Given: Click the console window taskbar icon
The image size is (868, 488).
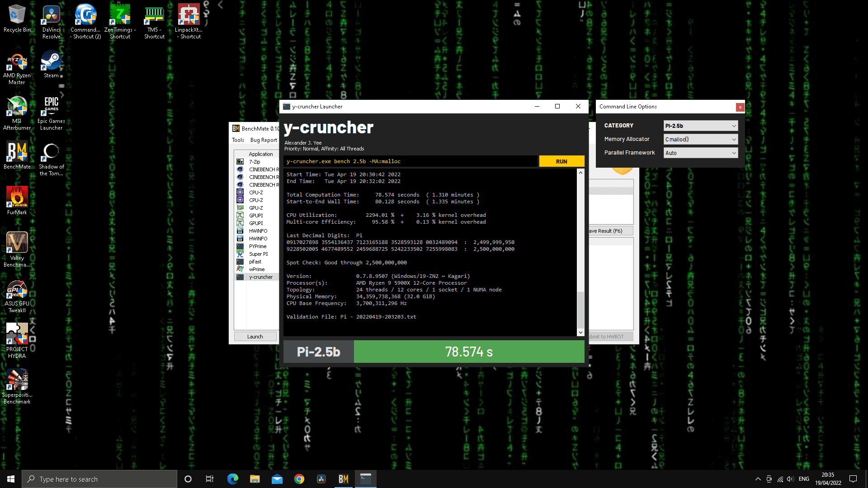Looking at the screenshot, I should tap(365, 479).
